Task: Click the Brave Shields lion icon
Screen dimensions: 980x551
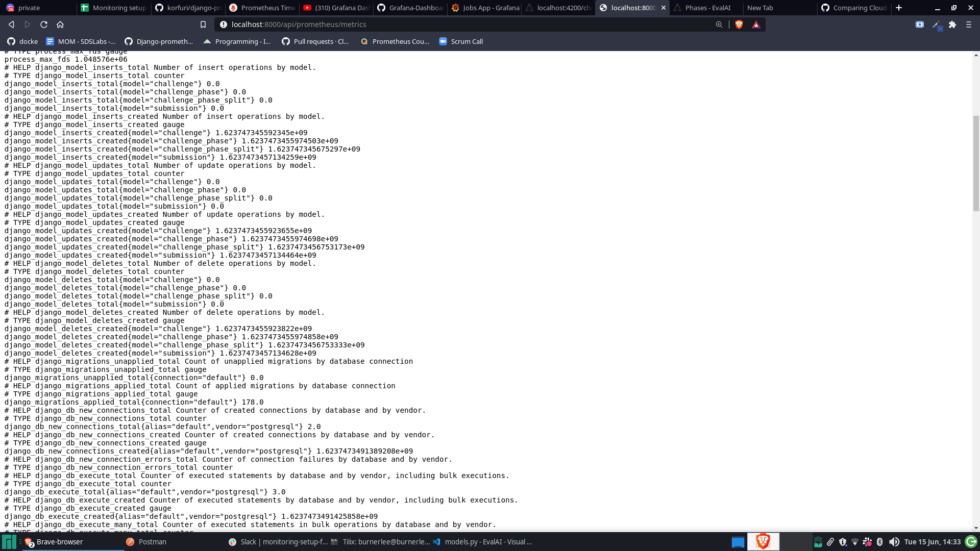Action: coord(739,24)
